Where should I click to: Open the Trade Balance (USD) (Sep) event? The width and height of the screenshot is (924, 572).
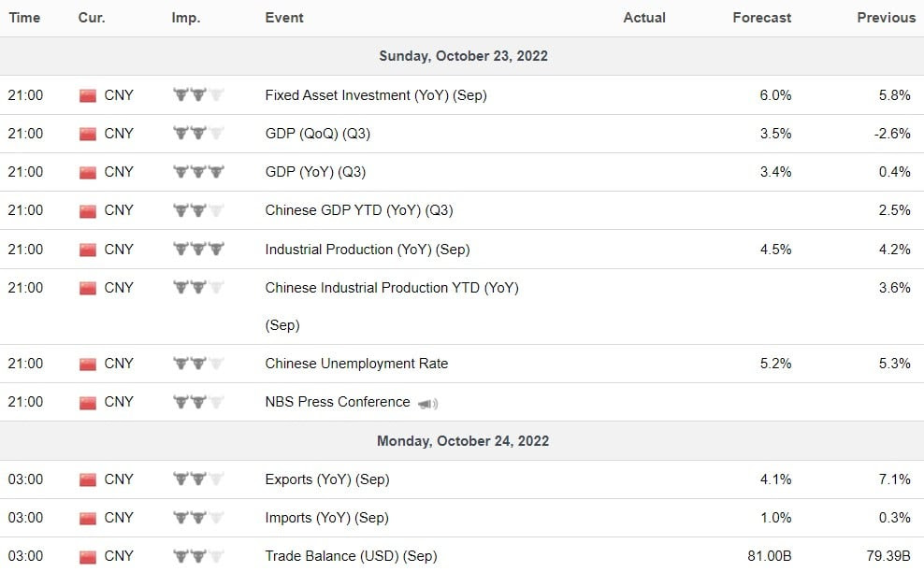[x=351, y=556]
